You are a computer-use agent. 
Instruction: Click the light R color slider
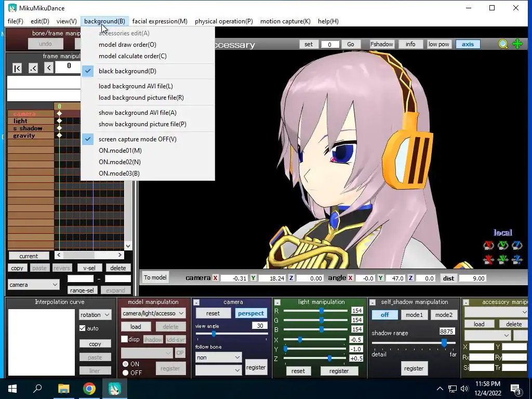315,311
